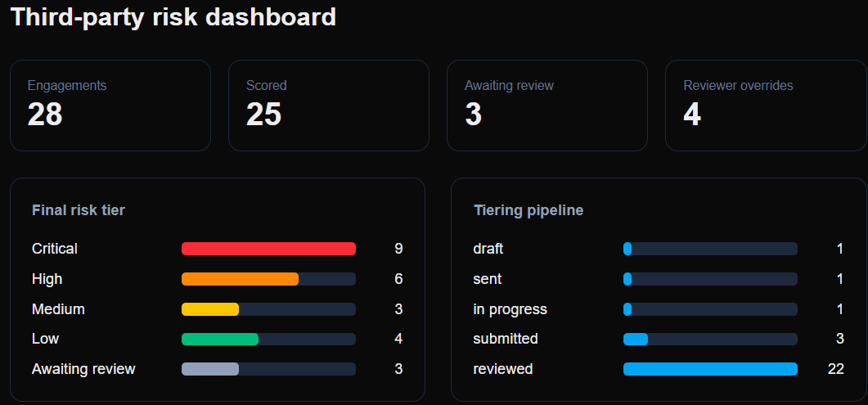Click the orange High risk bar
The height and width of the screenshot is (405, 868).
(x=240, y=279)
